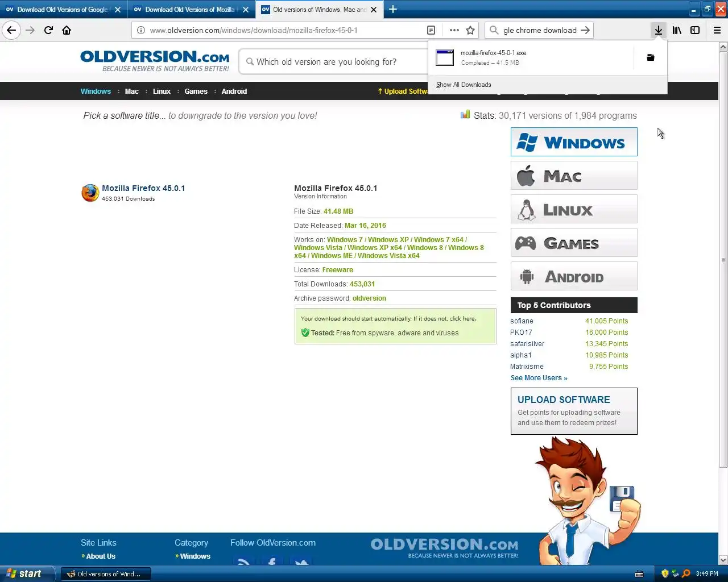Close the Google Chrome old versions tab
This screenshot has height=582, width=728.
[x=118, y=10]
